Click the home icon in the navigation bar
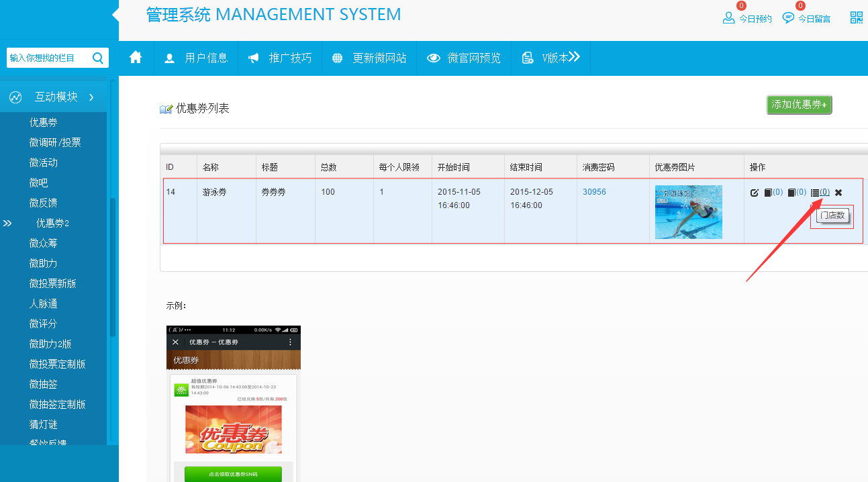 pyautogui.click(x=136, y=58)
